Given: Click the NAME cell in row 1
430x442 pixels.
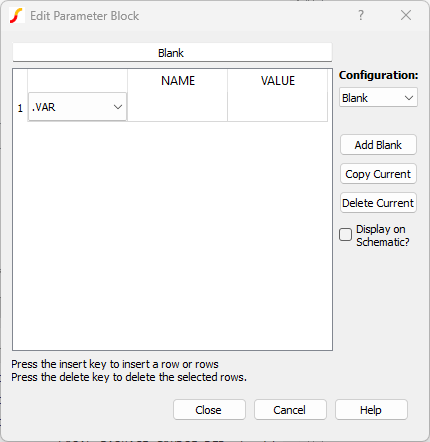Looking at the screenshot, I should tap(177, 107).
